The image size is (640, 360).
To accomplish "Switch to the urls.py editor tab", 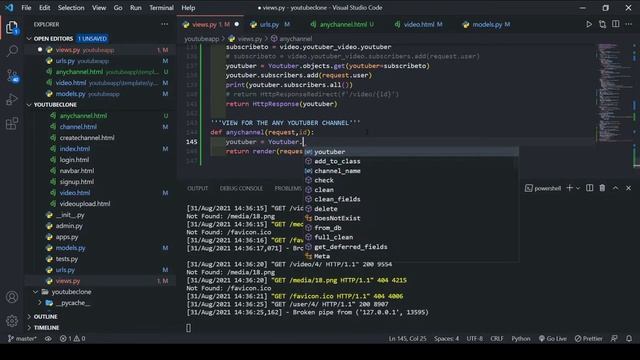I will click(x=269, y=24).
